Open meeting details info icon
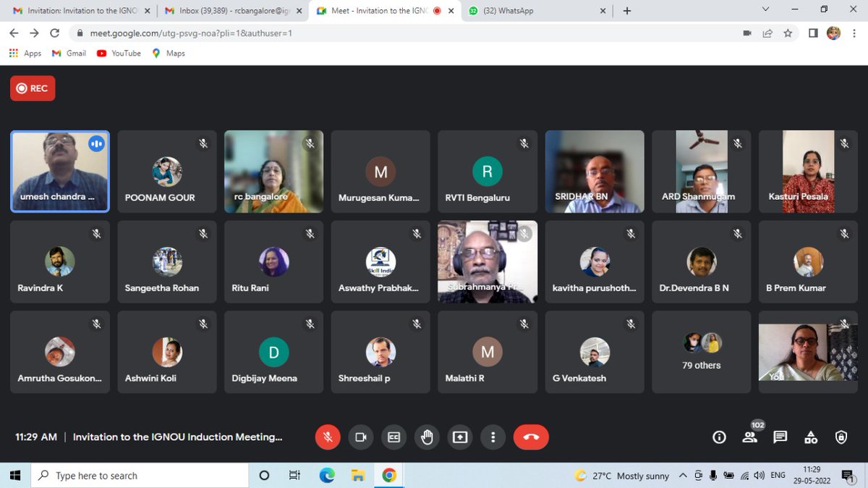868x488 pixels. point(719,437)
